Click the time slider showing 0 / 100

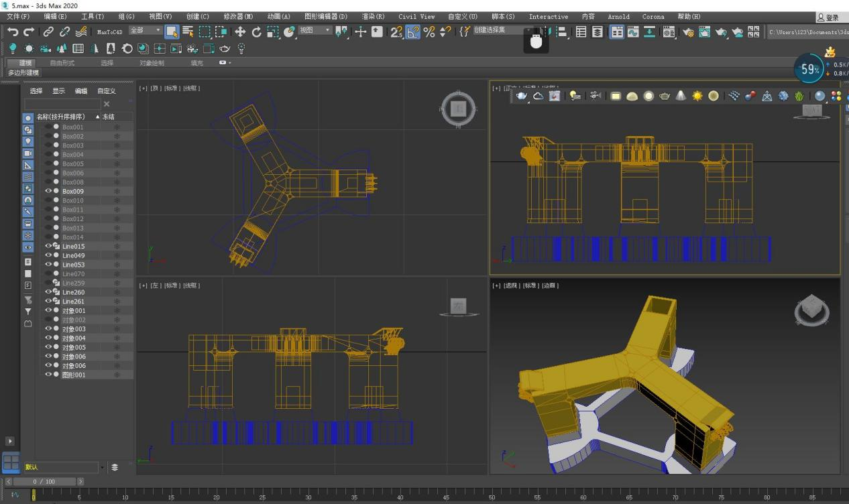(x=44, y=481)
